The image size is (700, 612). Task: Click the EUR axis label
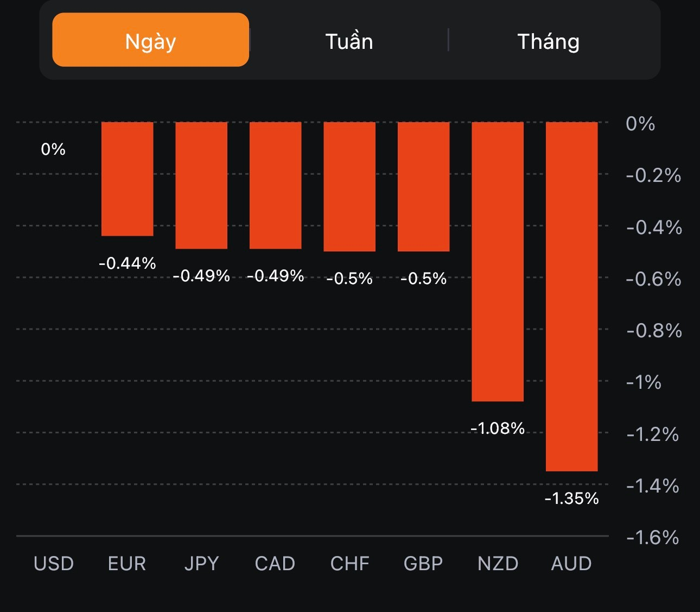pos(127,564)
